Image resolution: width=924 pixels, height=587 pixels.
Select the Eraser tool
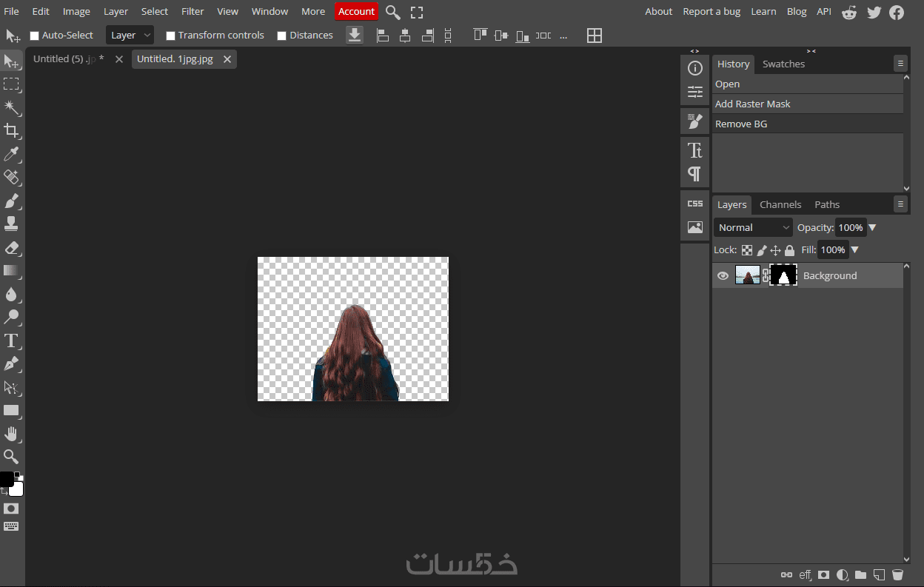(11, 247)
